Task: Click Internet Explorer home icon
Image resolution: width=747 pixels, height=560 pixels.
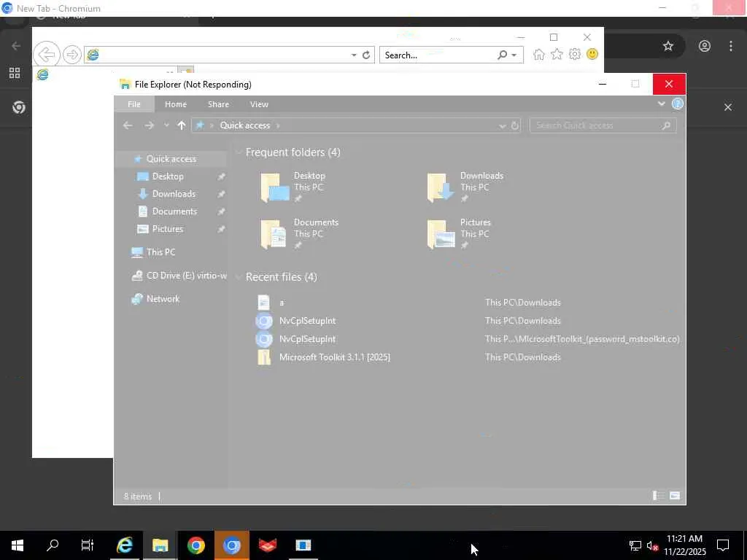Action: (x=539, y=54)
